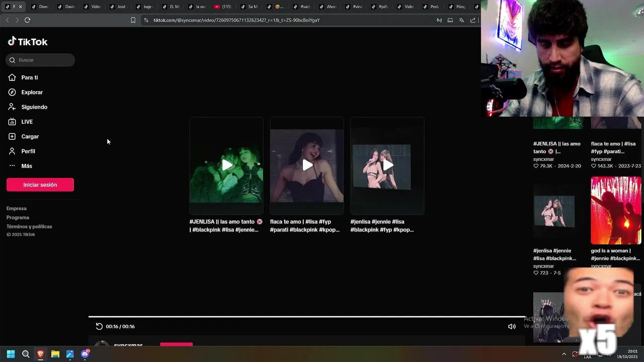Viewport: 644px width, 362px height.
Task: Open sidebar #jenlisa #jennie video with 723 likes
Action: (554, 210)
